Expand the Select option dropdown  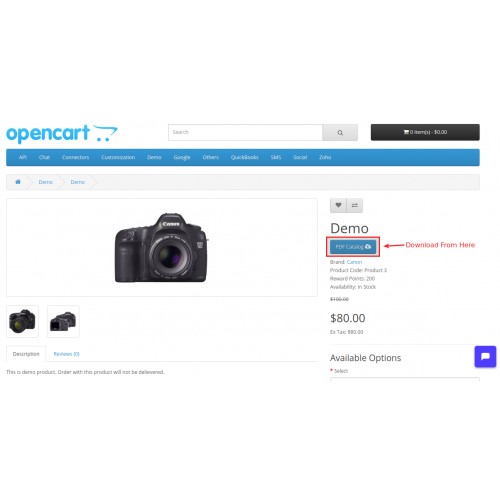(405, 379)
